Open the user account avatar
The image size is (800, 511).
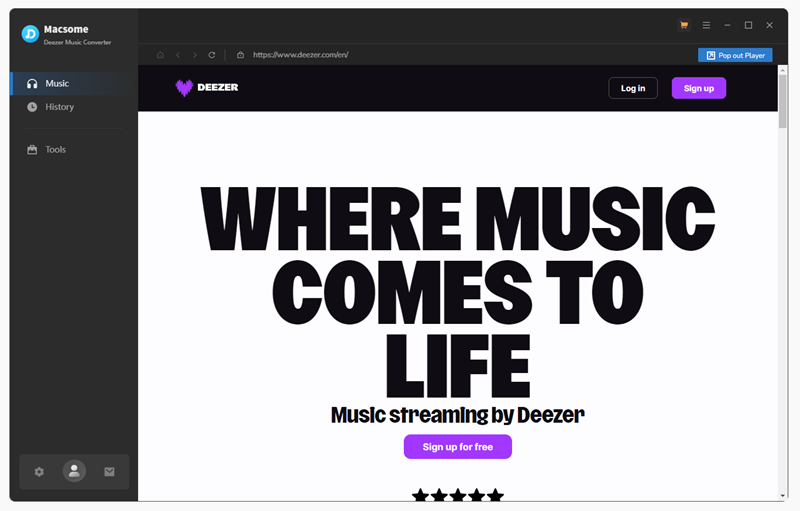[74, 471]
